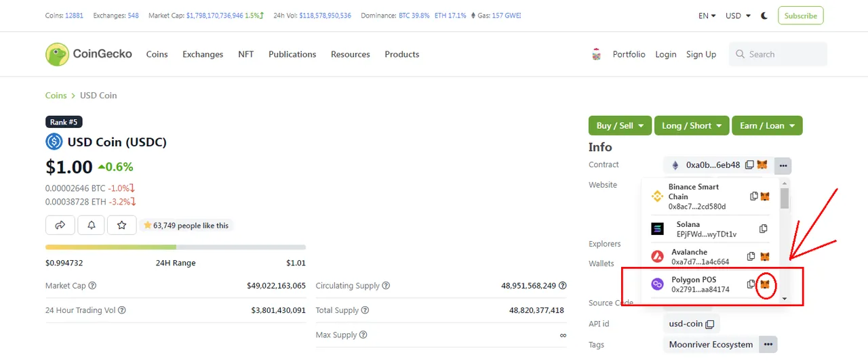Click the contract more-chains ellipsis button
The image size is (868, 361).
point(783,165)
